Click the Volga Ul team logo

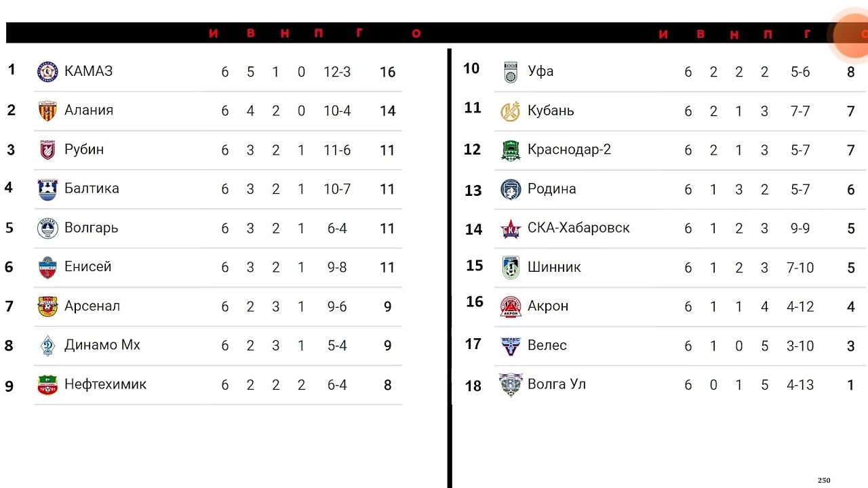click(511, 384)
